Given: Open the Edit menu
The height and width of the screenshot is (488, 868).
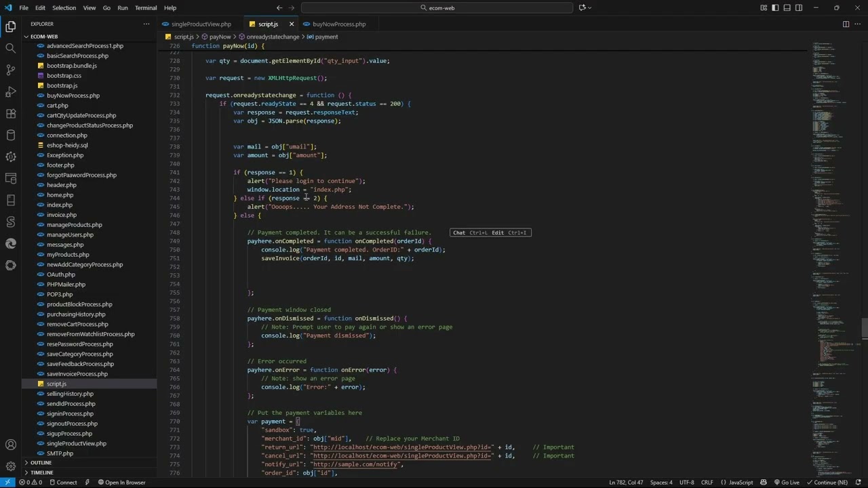Looking at the screenshot, I should click(x=40, y=7).
